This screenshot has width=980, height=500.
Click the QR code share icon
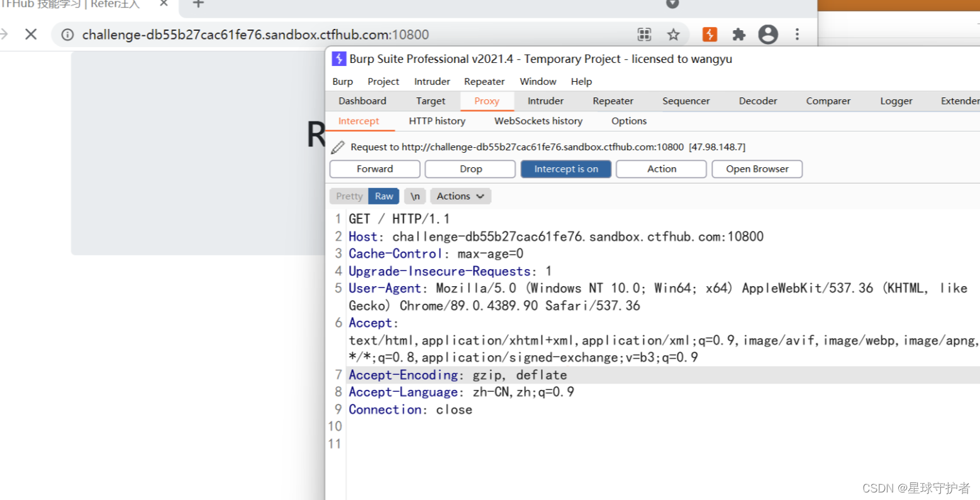[644, 35]
